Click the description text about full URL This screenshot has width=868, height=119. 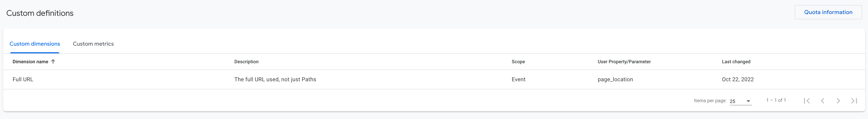pyautogui.click(x=275, y=79)
